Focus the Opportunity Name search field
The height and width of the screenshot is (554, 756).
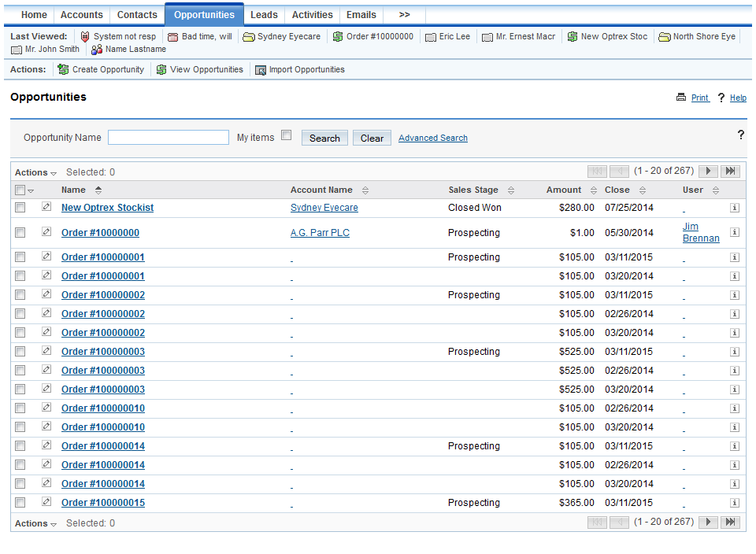point(169,137)
